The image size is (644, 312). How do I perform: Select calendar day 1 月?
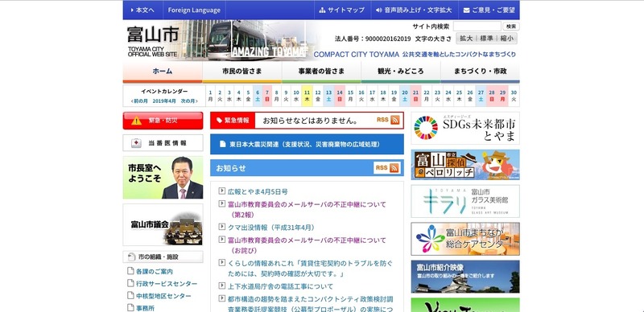pyautogui.click(x=210, y=96)
